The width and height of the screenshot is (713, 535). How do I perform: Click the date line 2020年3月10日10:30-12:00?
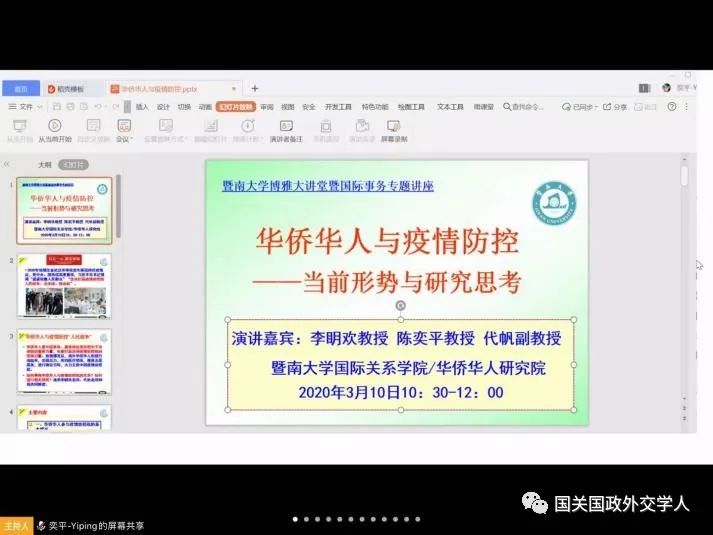(401, 392)
